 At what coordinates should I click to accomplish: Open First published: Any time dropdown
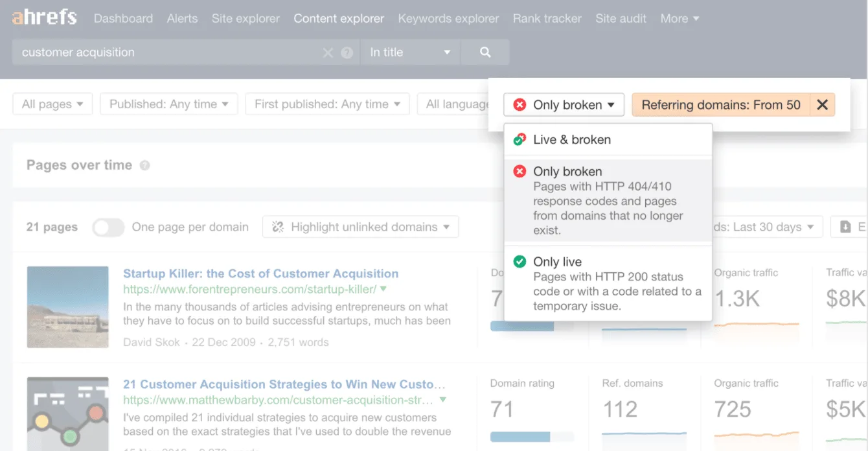click(x=327, y=104)
